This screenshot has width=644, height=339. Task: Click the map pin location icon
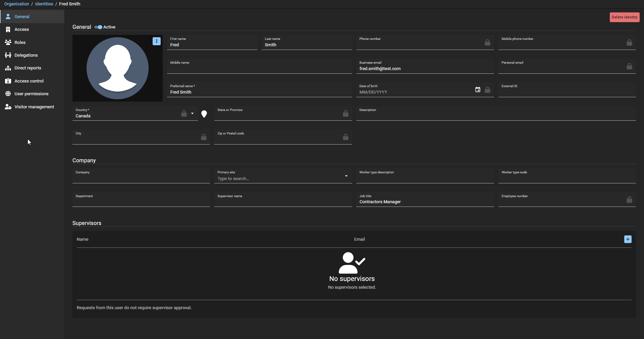[x=204, y=114]
